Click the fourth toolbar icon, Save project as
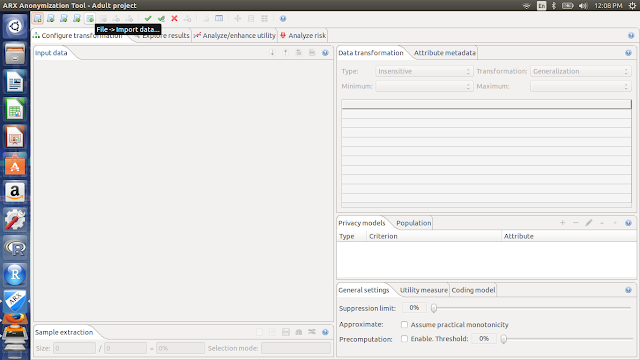Screen dimensions: 640x360 pyautogui.click(x=77, y=18)
